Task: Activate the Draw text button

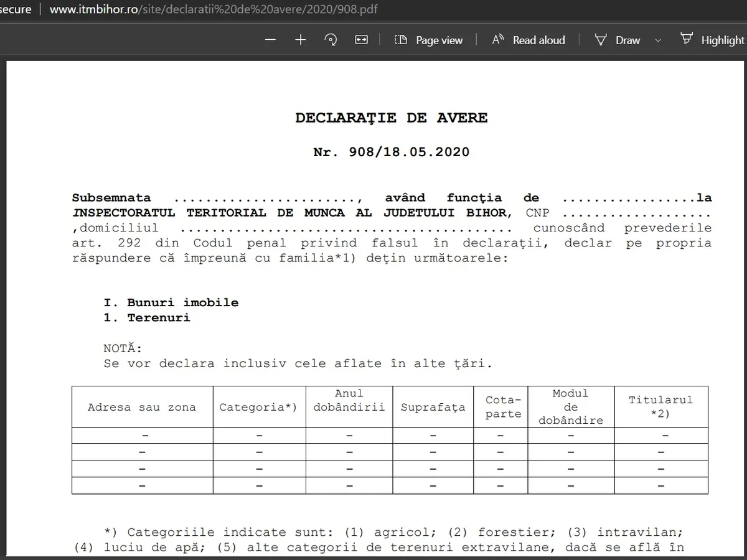Action: [627, 40]
